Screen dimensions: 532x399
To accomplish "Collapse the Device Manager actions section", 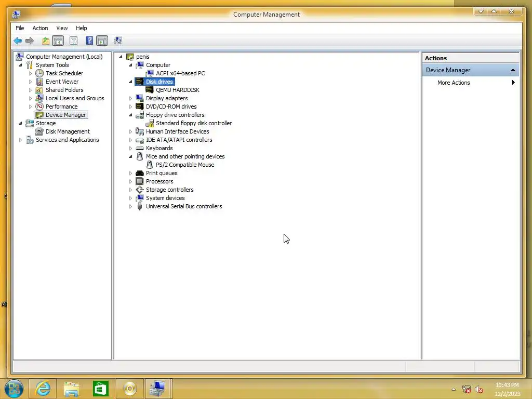I will click(513, 70).
